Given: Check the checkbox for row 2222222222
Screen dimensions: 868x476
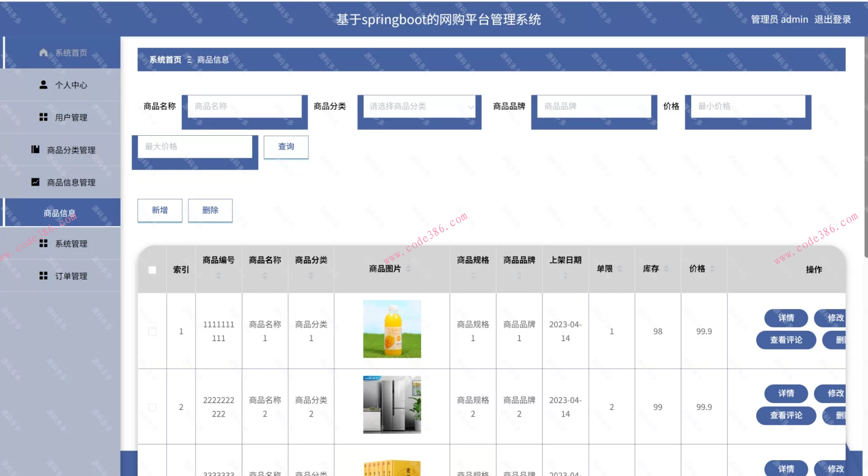Looking at the screenshot, I should (152, 407).
